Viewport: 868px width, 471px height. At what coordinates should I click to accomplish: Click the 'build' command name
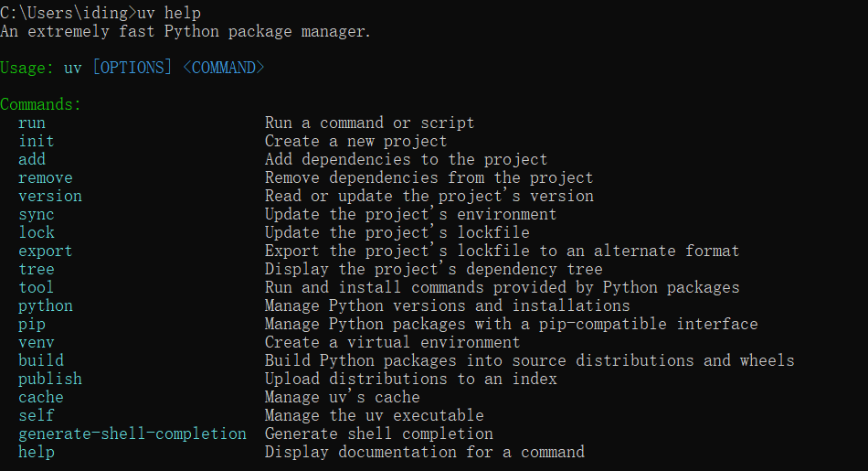pos(41,360)
